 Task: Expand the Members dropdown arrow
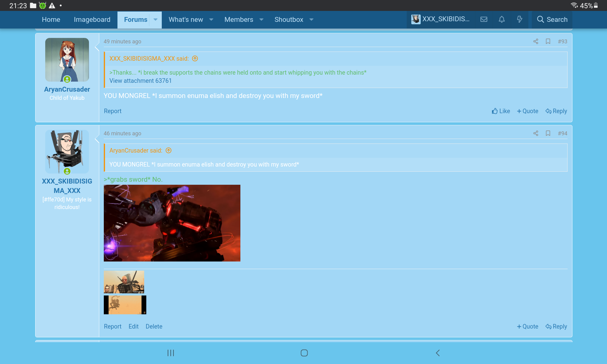[261, 20]
